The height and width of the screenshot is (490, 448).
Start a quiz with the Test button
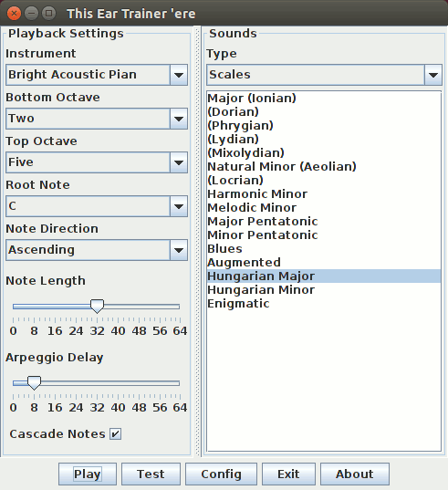point(151,474)
